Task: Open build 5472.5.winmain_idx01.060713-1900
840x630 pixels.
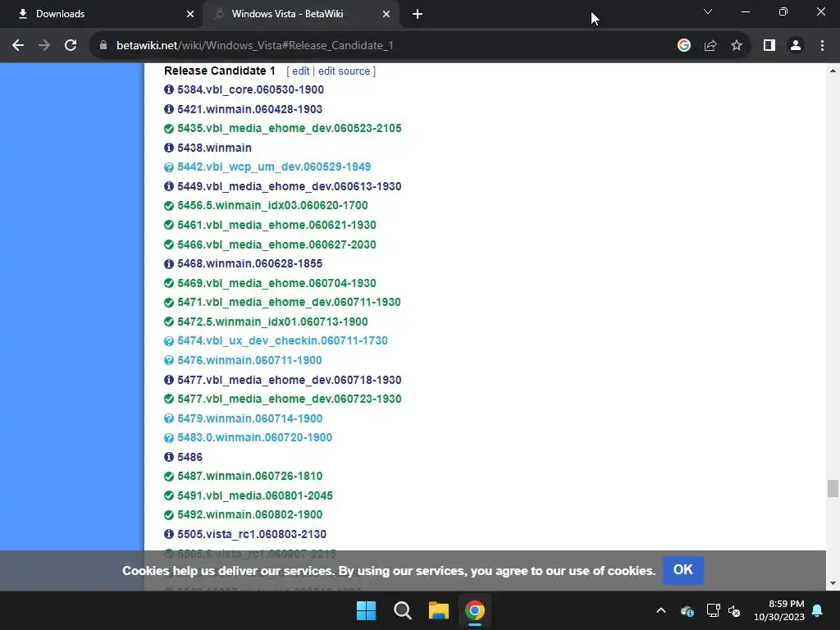Action: pyautogui.click(x=272, y=322)
